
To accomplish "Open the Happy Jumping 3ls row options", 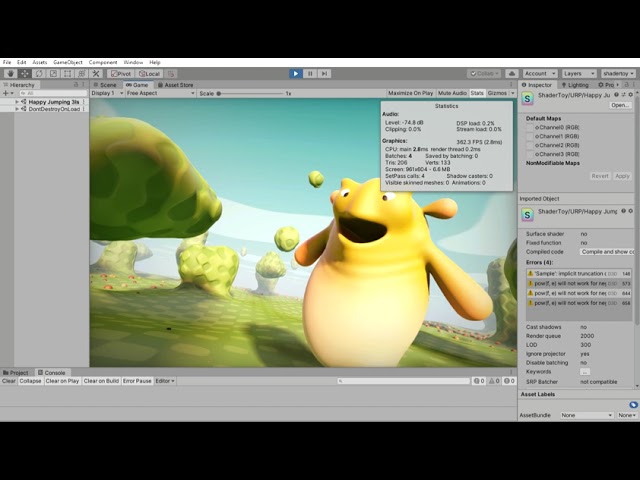I will pyautogui.click(x=84, y=102).
